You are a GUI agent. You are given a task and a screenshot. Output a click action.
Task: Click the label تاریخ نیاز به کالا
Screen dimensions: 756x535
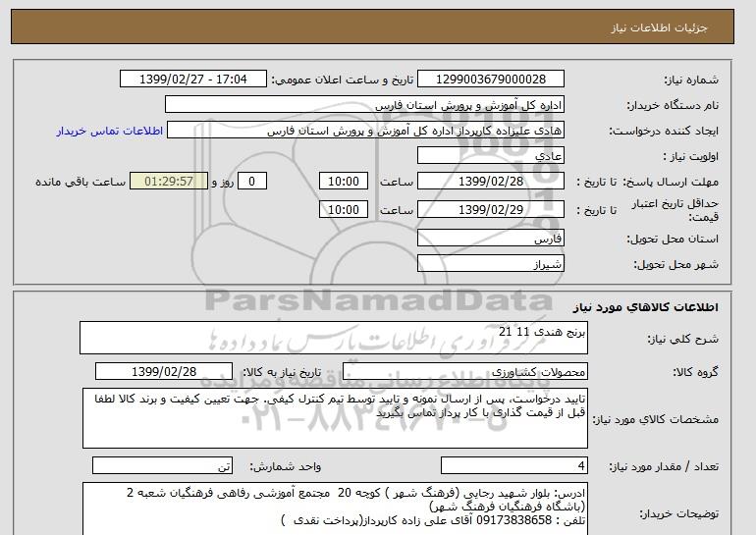tap(282, 372)
